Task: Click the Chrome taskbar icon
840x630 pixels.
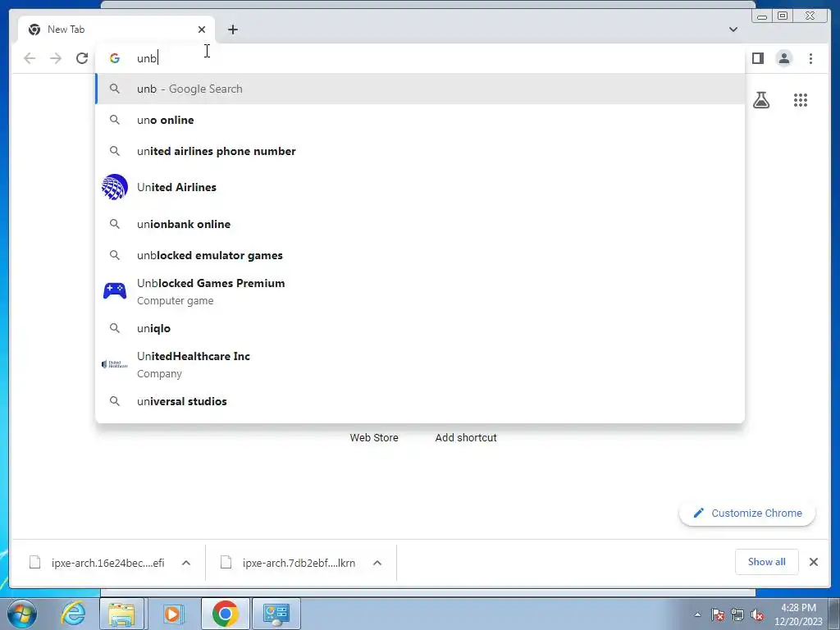Action: click(x=225, y=614)
